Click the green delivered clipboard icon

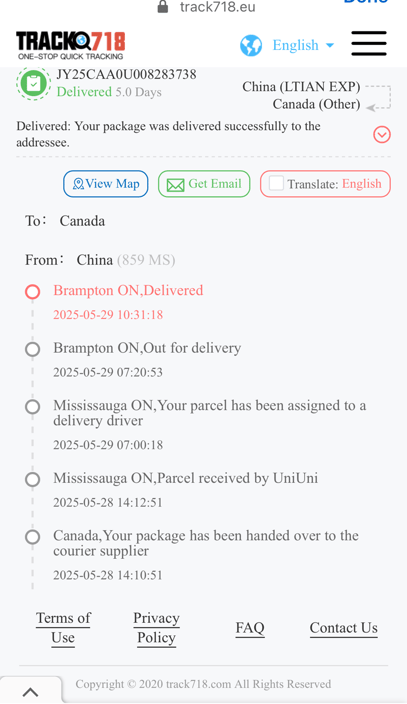pos(33,84)
